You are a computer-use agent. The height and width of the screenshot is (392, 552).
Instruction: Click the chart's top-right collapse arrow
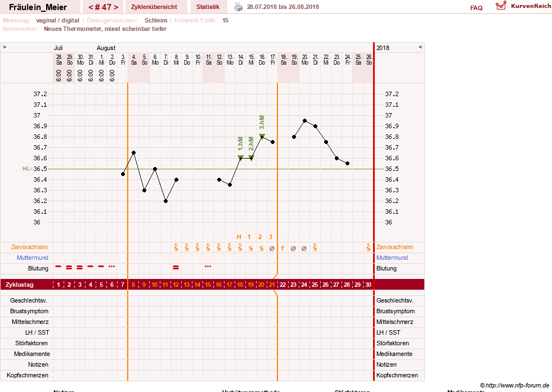pos(420,47)
